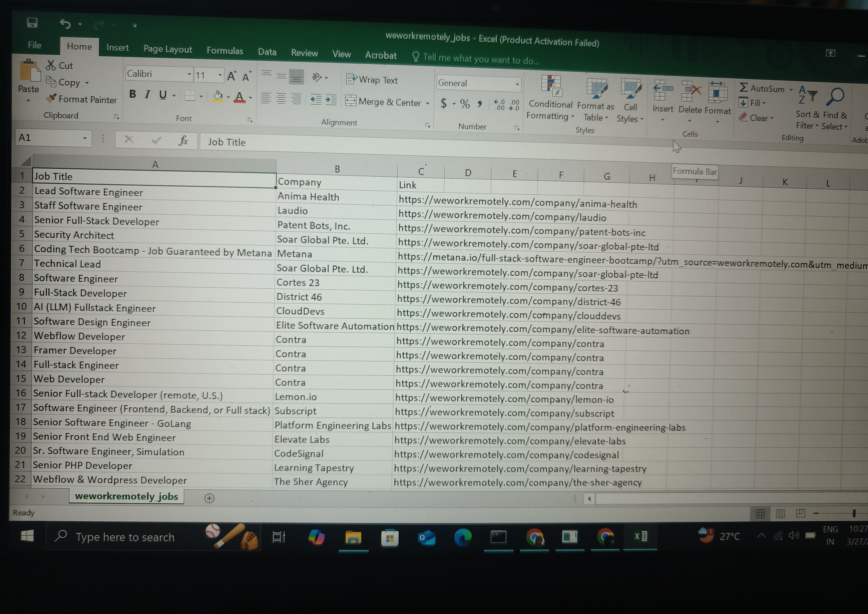Image resolution: width=868 pixels, height=614 pixels.
Task: Click the AutoSum button
Action: (762, 89)
